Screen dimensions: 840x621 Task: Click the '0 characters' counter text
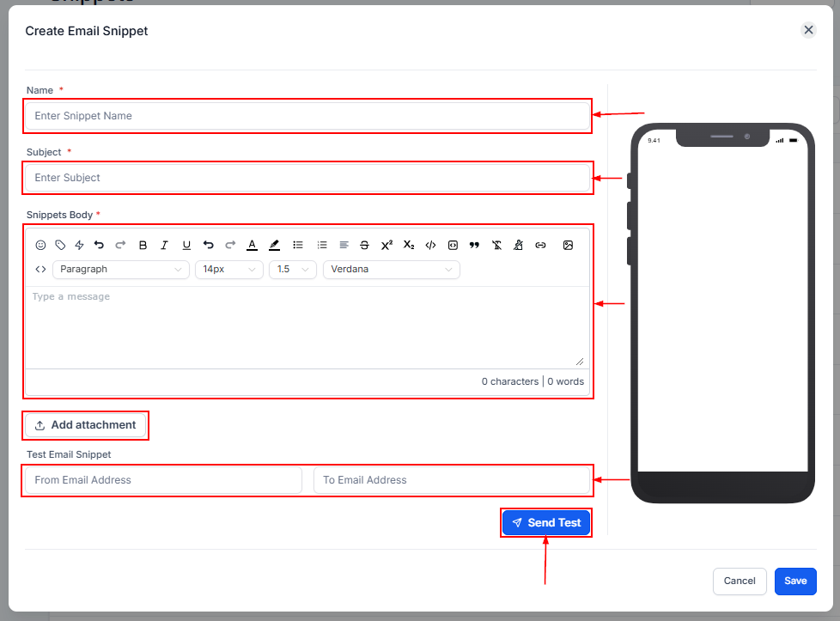510,381
